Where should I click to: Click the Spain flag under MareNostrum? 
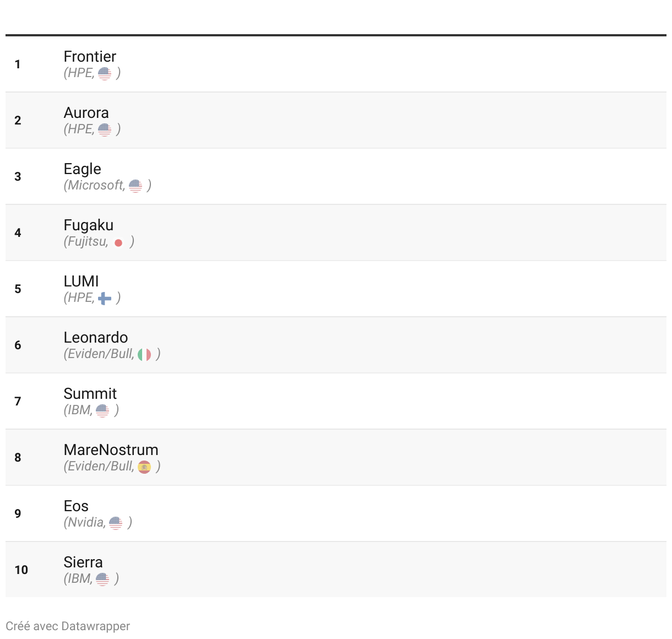point(144,467)
